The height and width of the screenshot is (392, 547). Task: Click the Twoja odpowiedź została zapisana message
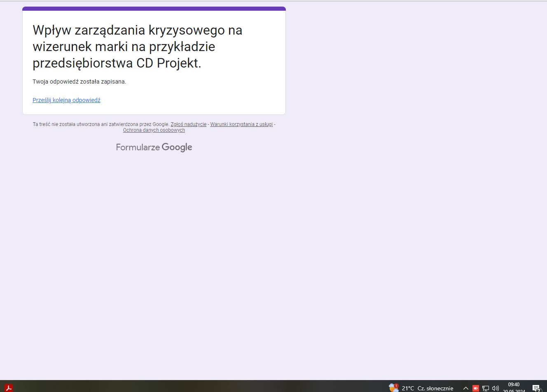79,82
